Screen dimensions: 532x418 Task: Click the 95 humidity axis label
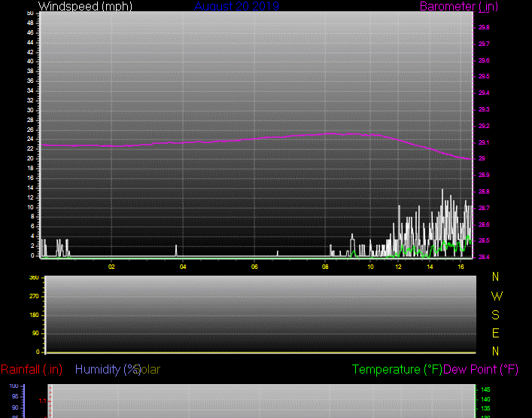point(15,397)
